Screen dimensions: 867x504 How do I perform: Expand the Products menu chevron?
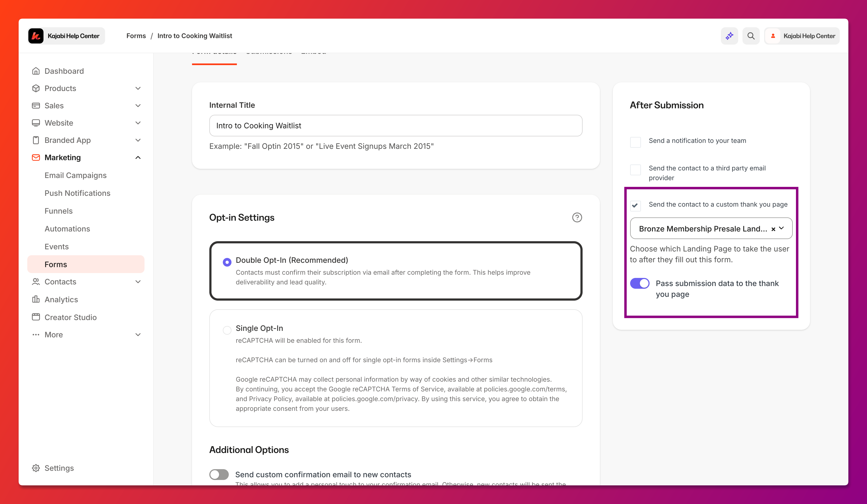pos(138,88)
